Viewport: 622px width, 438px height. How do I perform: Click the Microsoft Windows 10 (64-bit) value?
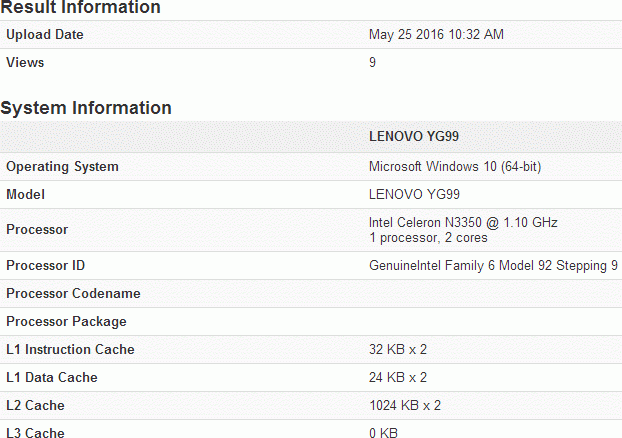pyautogui.click(x=455, y=166)
